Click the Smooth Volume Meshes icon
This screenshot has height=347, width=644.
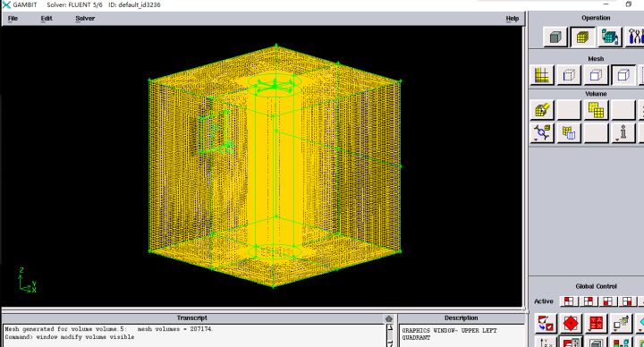(x=596, y=110)
